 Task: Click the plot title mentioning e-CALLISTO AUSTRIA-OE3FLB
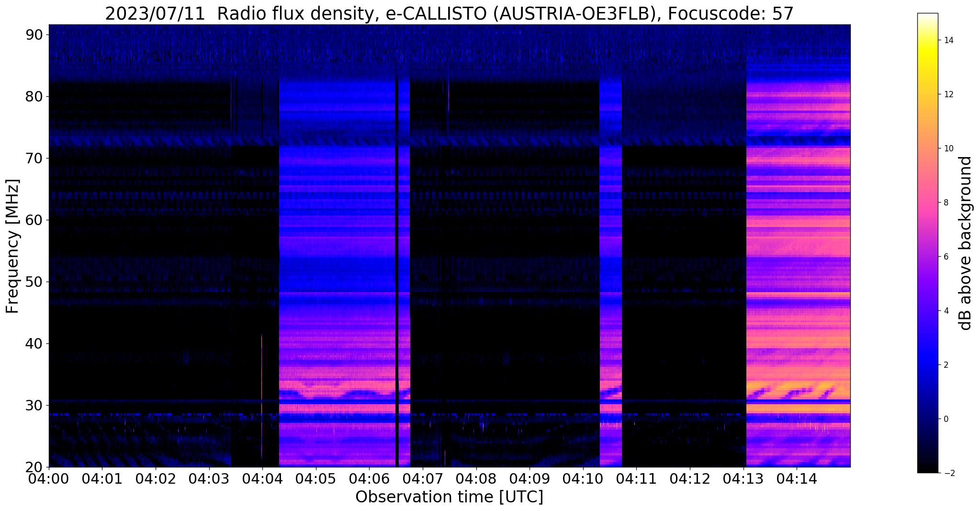coord(449,13)
